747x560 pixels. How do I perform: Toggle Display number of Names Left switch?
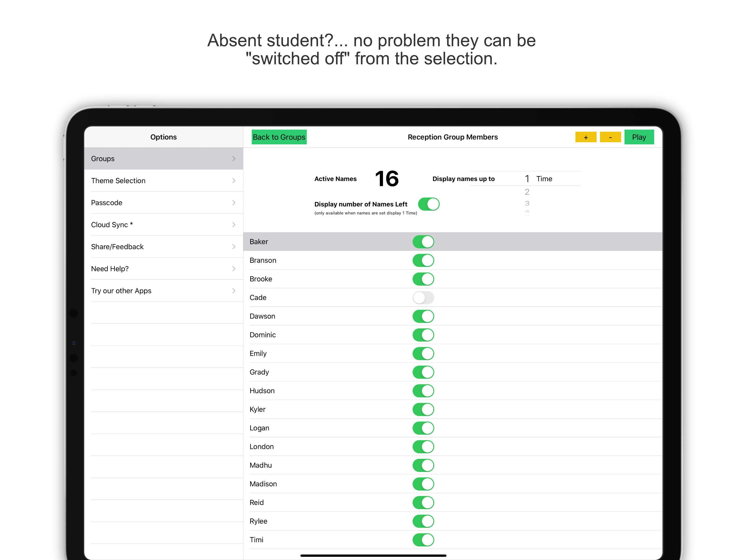tap(428, 204)
